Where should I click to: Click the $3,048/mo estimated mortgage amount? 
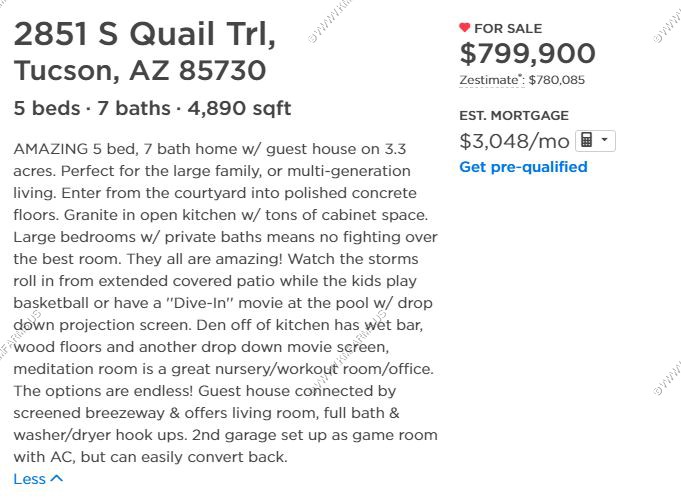515,141
